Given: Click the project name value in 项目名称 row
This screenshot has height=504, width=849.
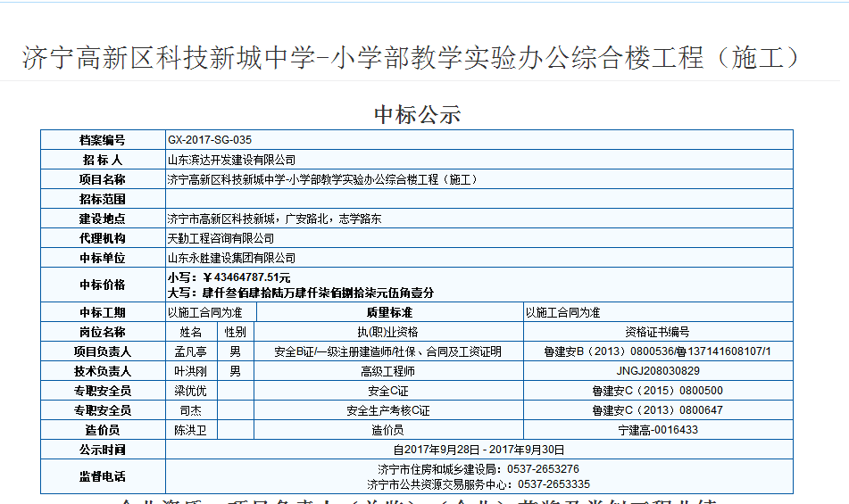Looking at the screenshot, I should 323,179.
